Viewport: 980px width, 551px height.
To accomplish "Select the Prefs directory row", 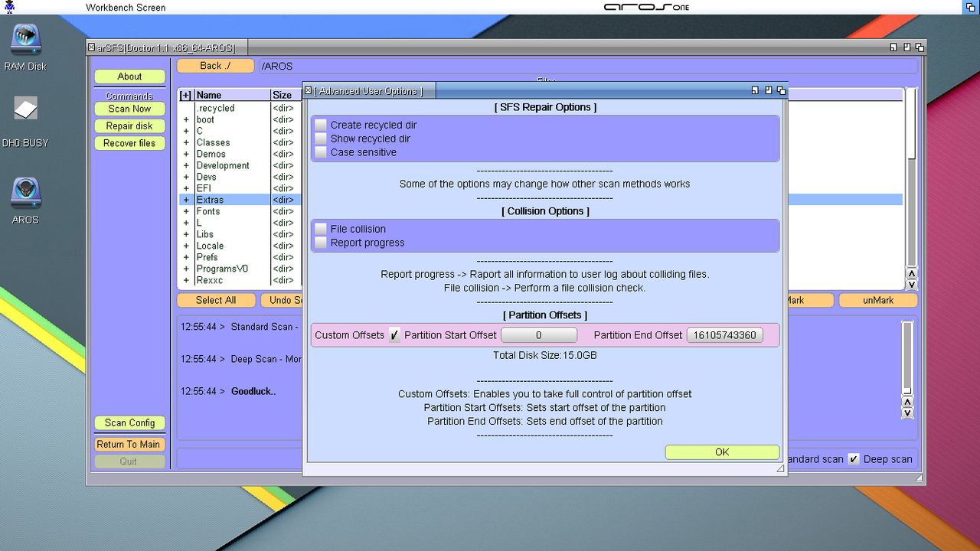I will 240,257.
